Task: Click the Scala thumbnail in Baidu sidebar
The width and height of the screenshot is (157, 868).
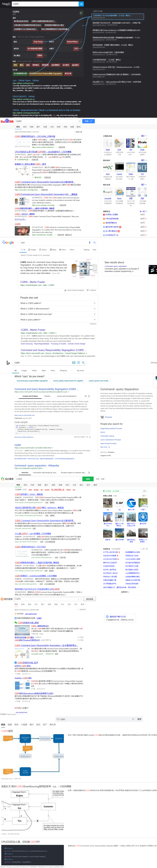Action: [x=142, y=143]
